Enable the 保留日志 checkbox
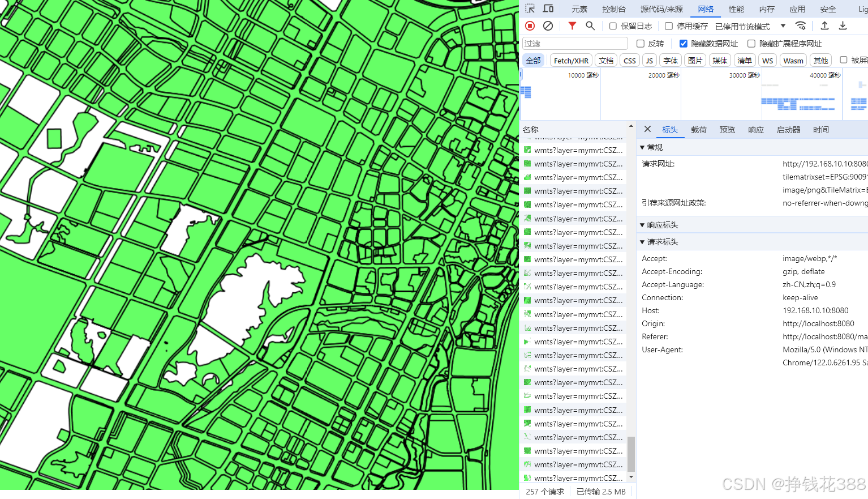The height and width of the screenshot is (499, 868). click(x=613, y=25)
